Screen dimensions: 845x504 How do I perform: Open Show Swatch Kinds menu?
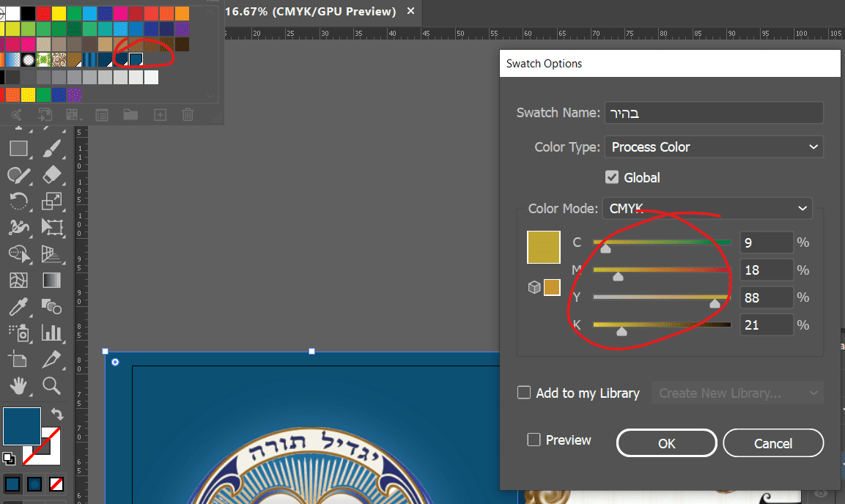(74, 115)
